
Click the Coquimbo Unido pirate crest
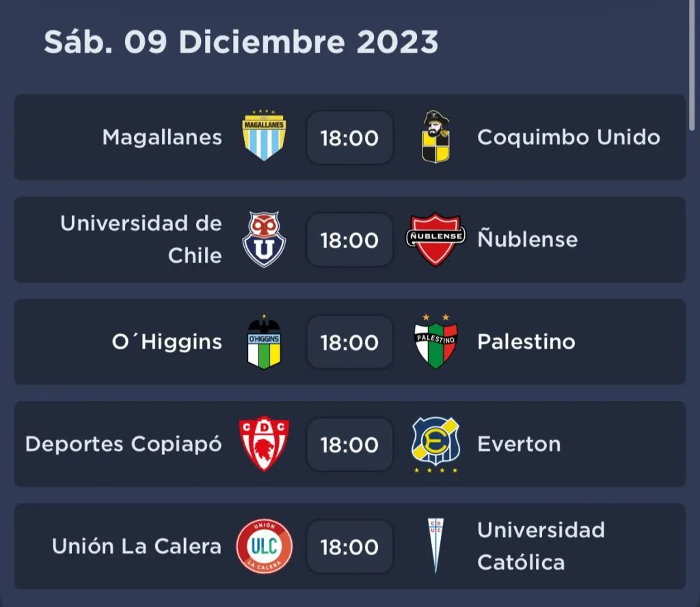436,137
